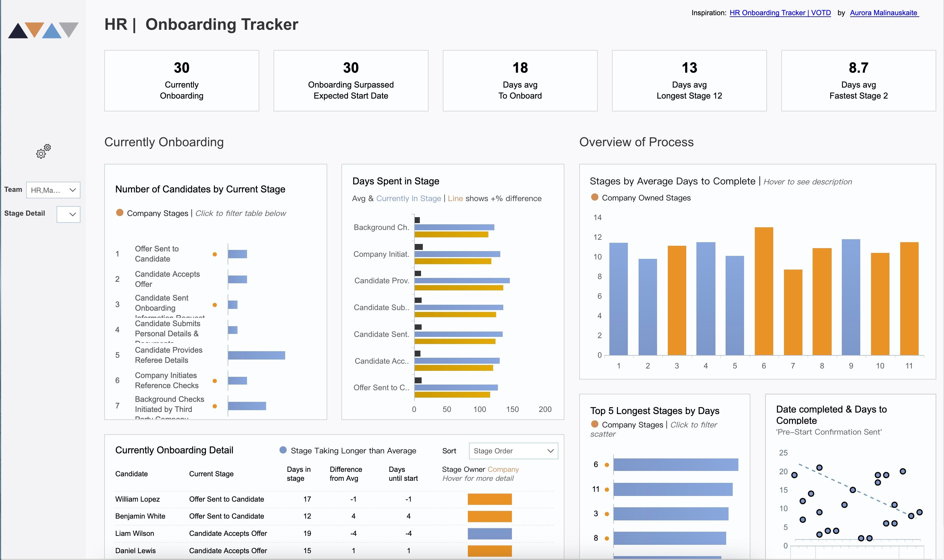Click Benjamin White candidate name
944x560 pixels.
pos(140,516)
